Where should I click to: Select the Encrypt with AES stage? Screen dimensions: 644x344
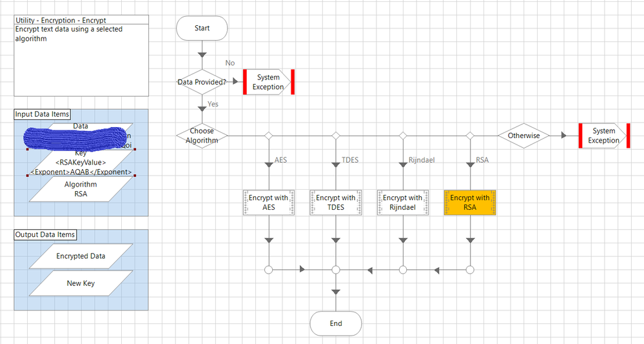pos(269,203)
